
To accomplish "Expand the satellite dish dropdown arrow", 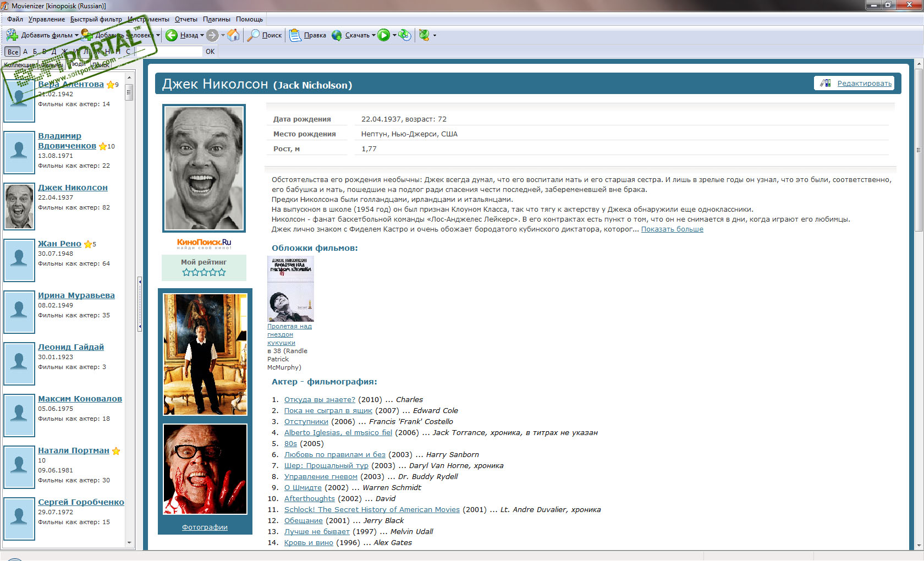I will [435, 35].
